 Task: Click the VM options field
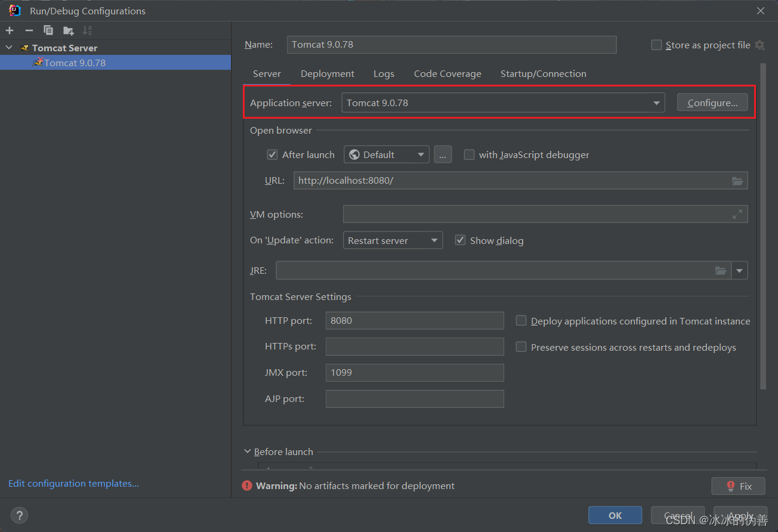point(545,214)
